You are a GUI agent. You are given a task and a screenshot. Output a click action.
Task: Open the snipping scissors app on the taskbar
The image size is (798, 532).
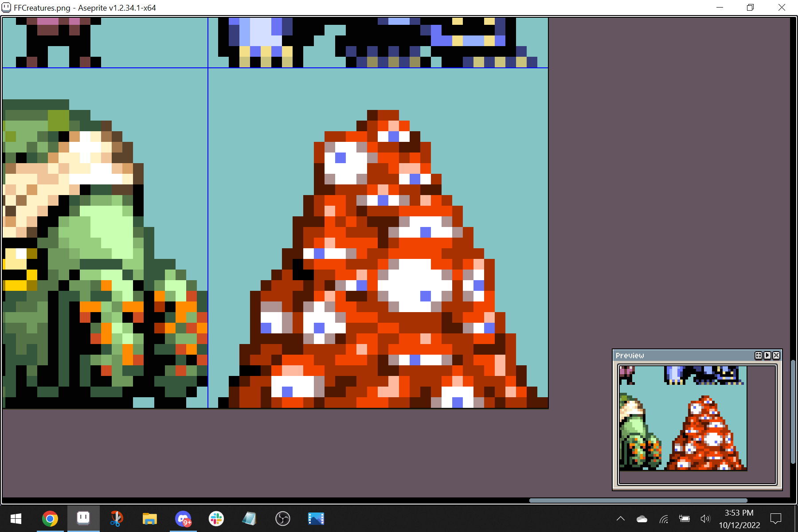point(116,519)
